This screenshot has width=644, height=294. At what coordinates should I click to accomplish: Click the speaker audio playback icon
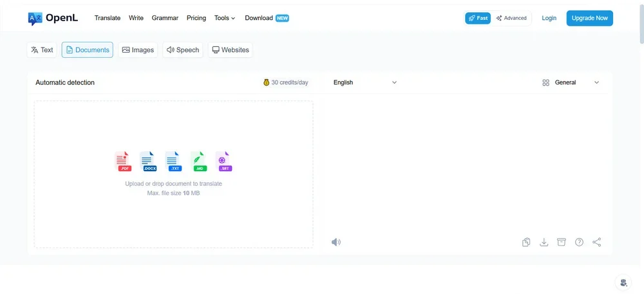pyautogui.click(x=336, y=242)
